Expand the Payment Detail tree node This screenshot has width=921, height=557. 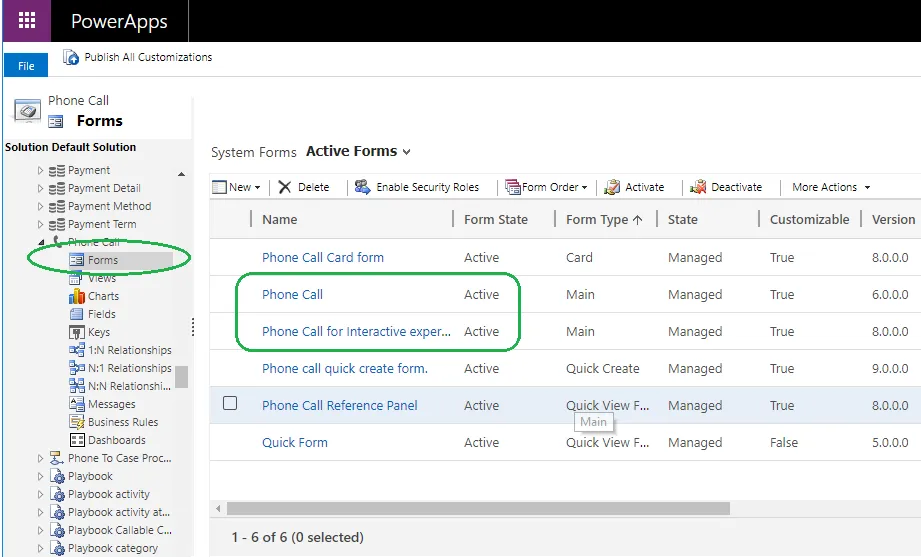[40, 189]
